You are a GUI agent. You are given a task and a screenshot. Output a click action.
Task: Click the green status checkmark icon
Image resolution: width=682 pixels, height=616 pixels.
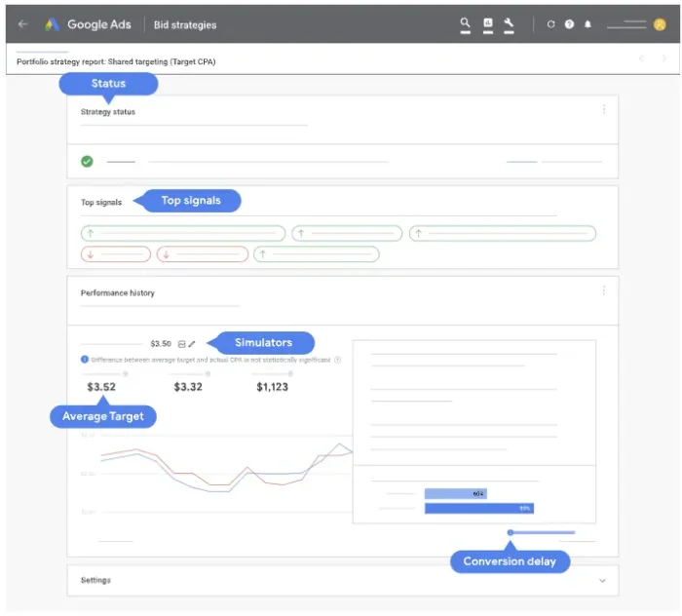(87, 162)
